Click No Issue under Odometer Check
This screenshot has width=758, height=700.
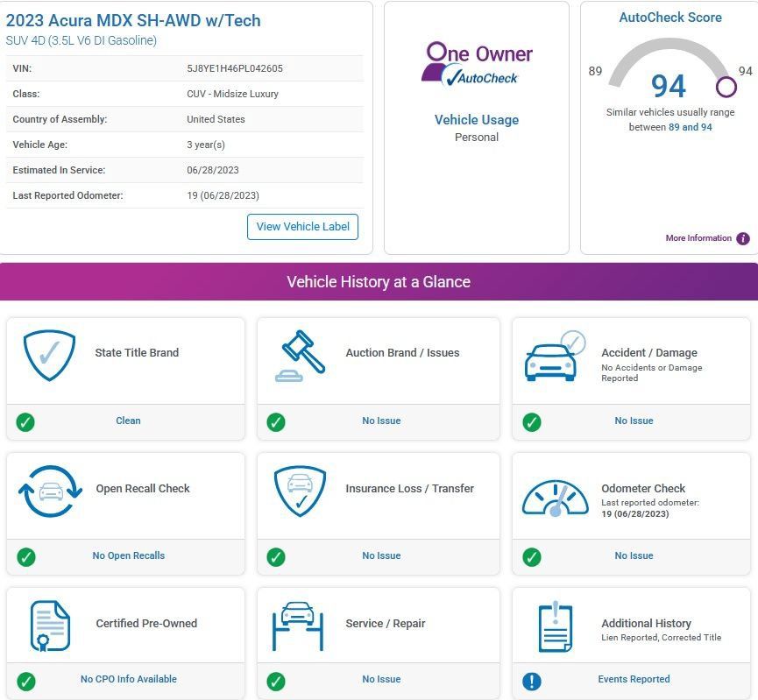[634, 555]
